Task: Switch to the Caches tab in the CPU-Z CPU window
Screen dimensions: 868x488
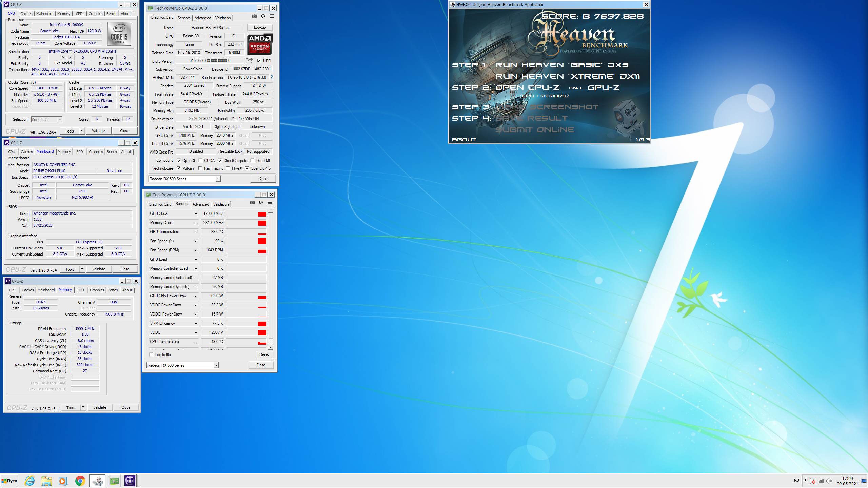Action: (x=26, y=14)
